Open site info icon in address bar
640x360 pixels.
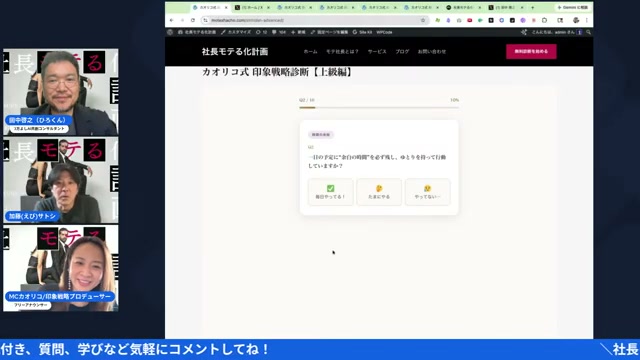205,20
